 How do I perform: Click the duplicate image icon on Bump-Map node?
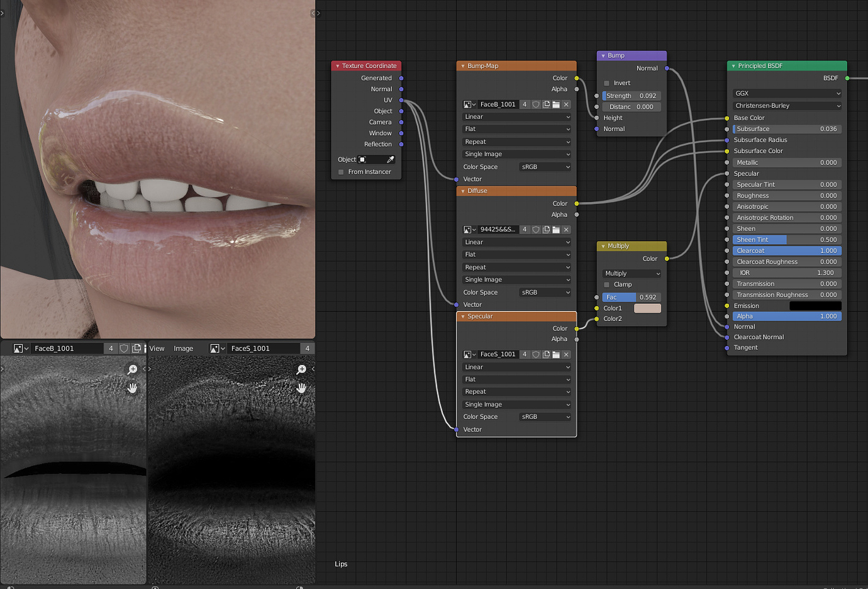tap(545, 104)
